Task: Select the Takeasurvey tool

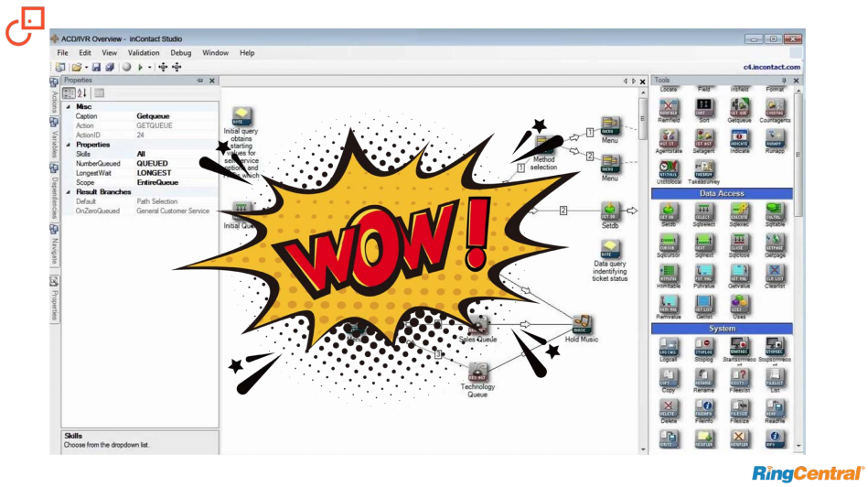Action: pyautogui.click(x=703, y=168)
